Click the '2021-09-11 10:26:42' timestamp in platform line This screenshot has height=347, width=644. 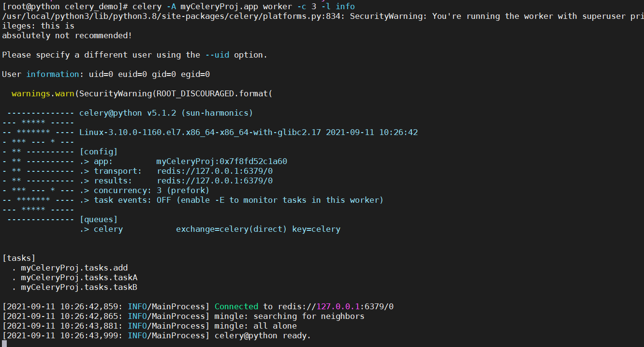(x=372, y=133)
